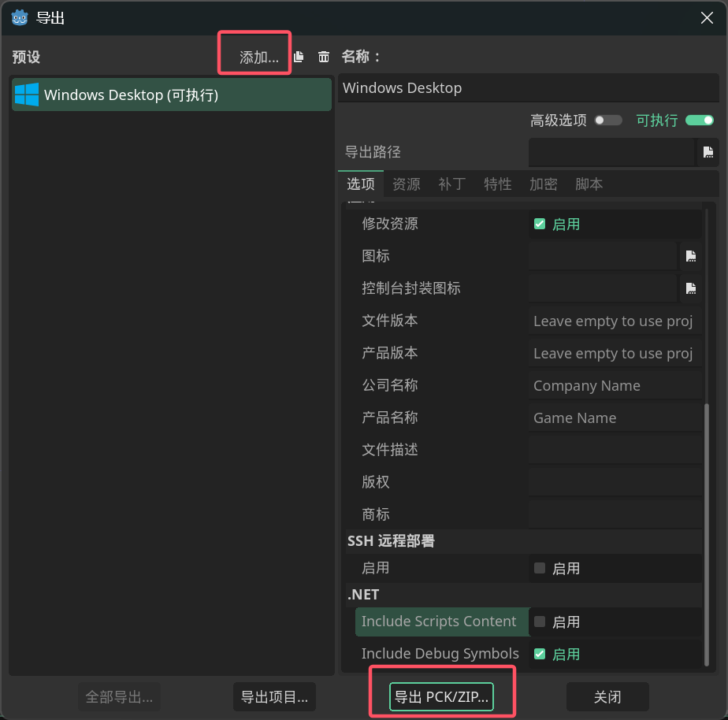Turn off the 可执行 switch
Image resolution: width=728 pixels, height=720 pixels.
(x=699, y=121)
